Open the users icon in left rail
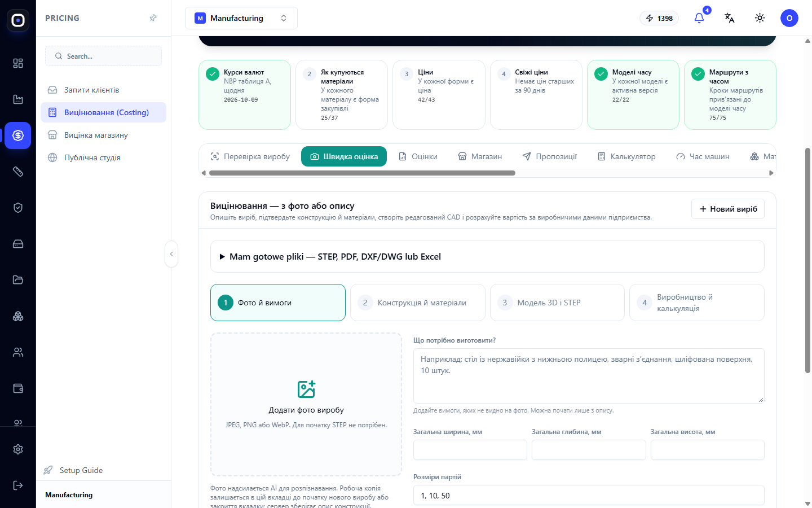 point(18,352)
